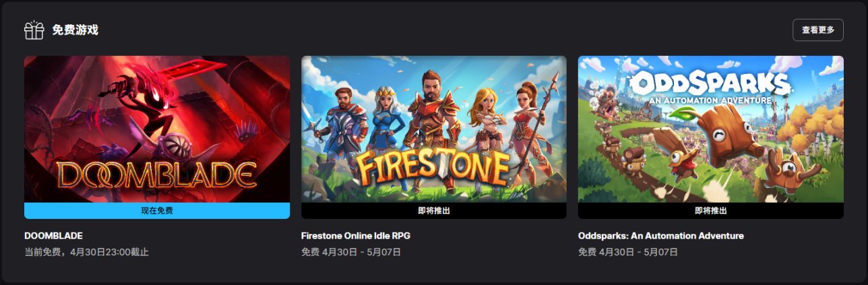Click the 免费游戏 section heading

point(75,30)
